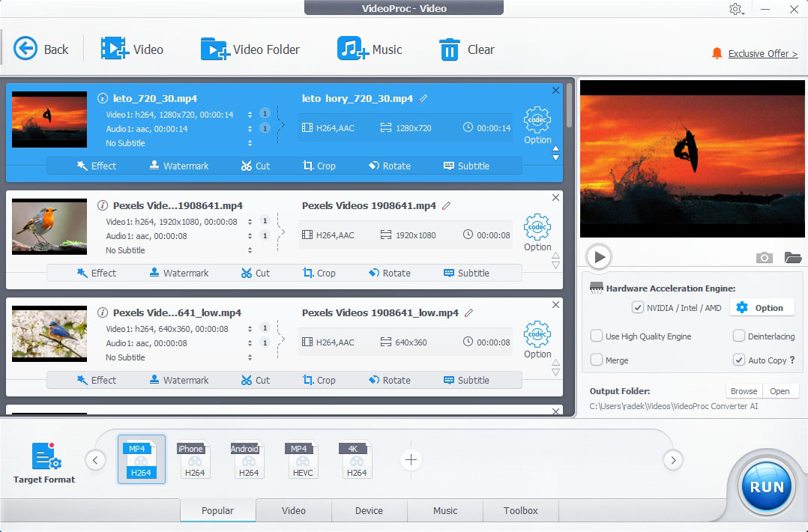808x532 pixels.
Task: Disable NVIDIA / Intel / AMD hardware acceleration
Action: coord(638,307)
